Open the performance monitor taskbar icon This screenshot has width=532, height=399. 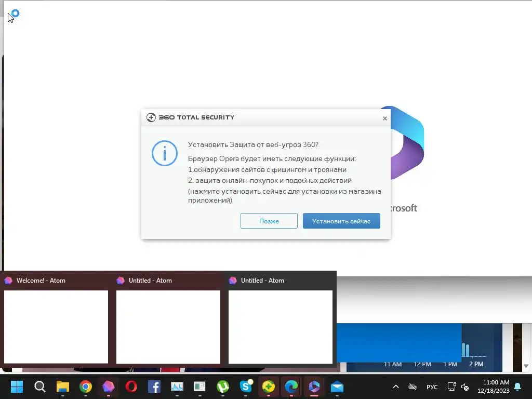tap(177, 387)
